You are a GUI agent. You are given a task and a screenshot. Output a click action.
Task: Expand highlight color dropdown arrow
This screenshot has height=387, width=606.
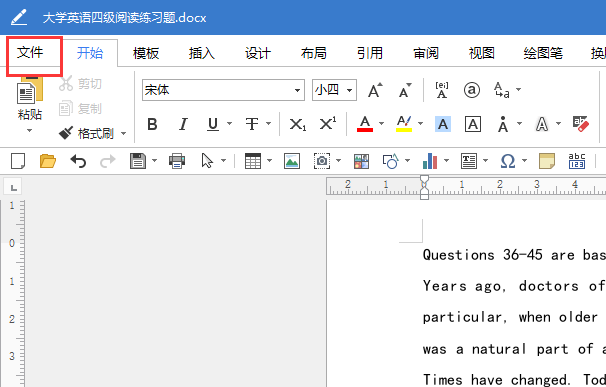click(x=420, y=124)
